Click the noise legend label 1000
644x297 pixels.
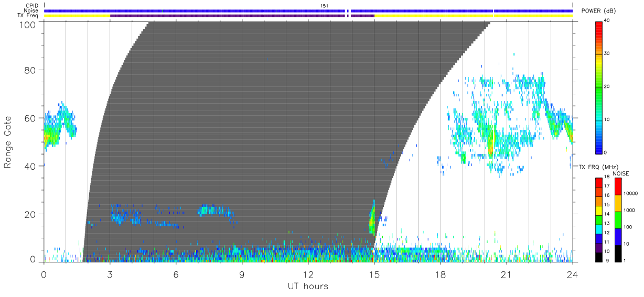[x=629, y=210]
